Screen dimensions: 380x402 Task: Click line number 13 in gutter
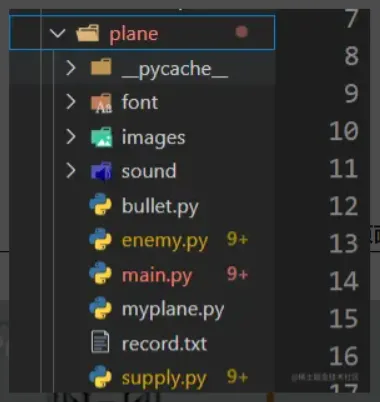344,243
